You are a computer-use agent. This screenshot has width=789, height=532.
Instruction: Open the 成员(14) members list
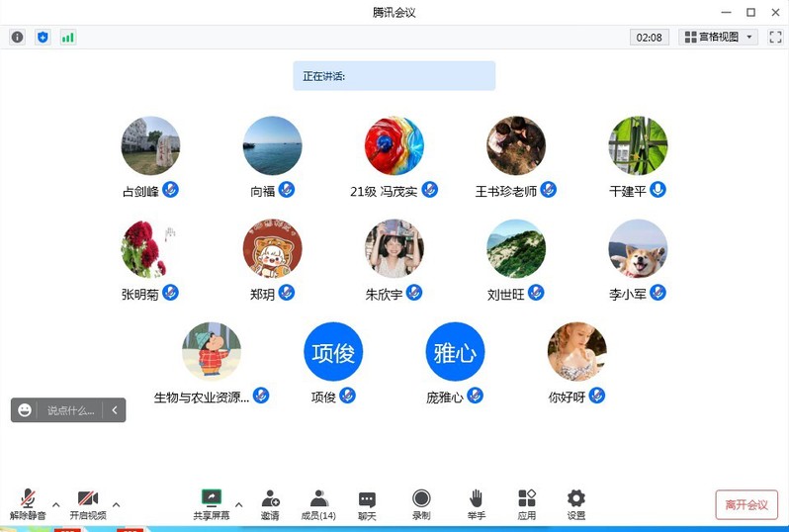point(318,504)
